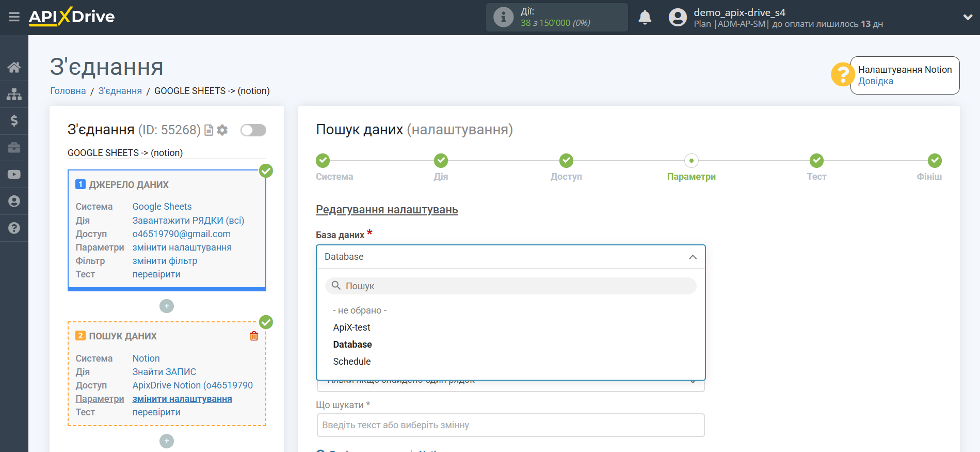
Task: Click the 'ПОШУК ДАНИХ' block header
Action: (x=123, y=336)
